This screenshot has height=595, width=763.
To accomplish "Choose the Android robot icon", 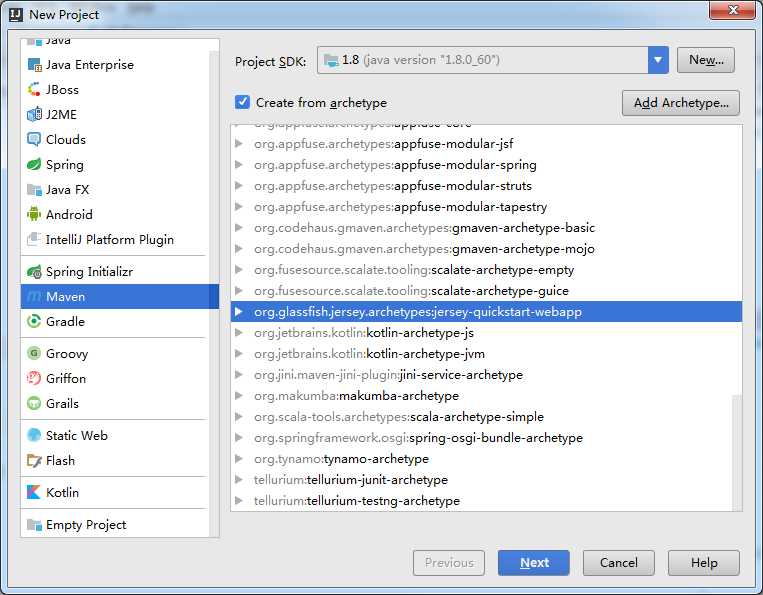I will click(34, 215).
